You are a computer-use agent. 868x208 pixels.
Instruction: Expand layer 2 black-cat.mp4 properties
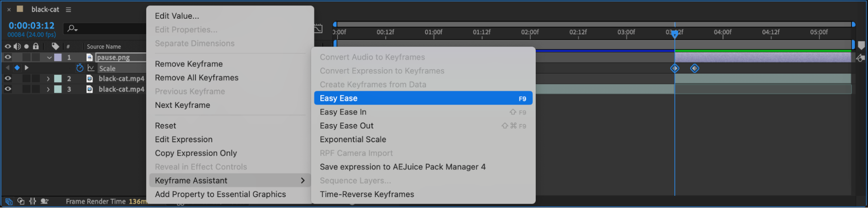click(48, 79)
